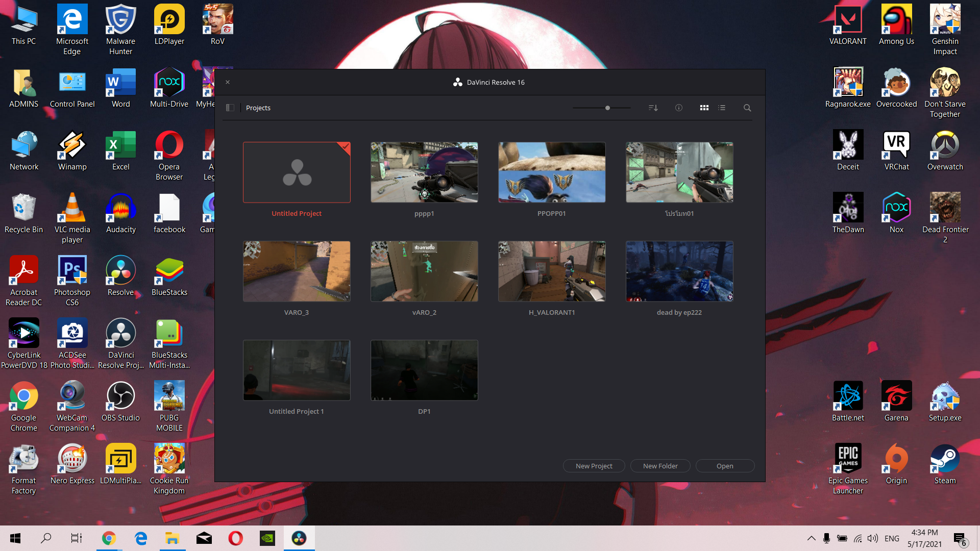Adjust thumbnail size slider
Screen dimensions: 980x551
[x=607, y=108]
